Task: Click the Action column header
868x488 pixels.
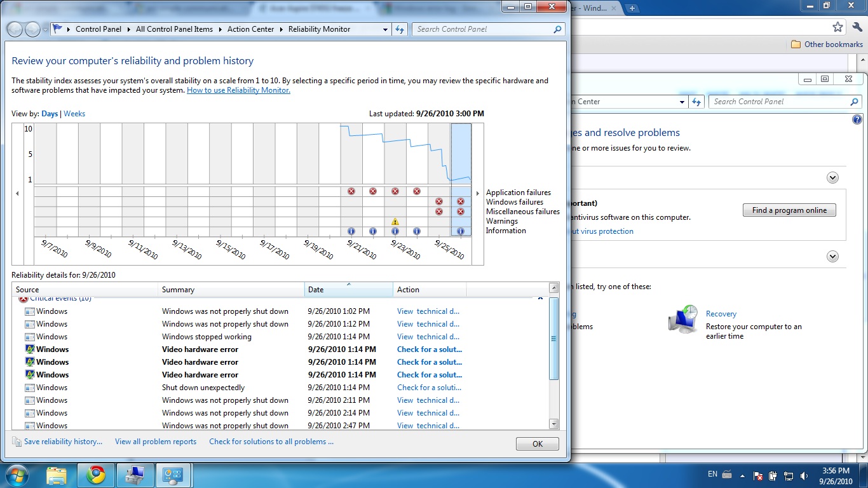Action: pos(430,290)
